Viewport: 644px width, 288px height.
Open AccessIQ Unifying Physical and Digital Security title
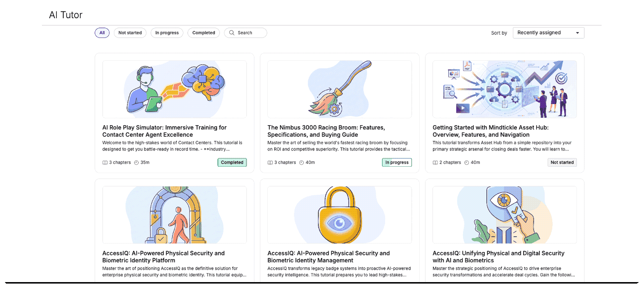[x=499, y=257]
